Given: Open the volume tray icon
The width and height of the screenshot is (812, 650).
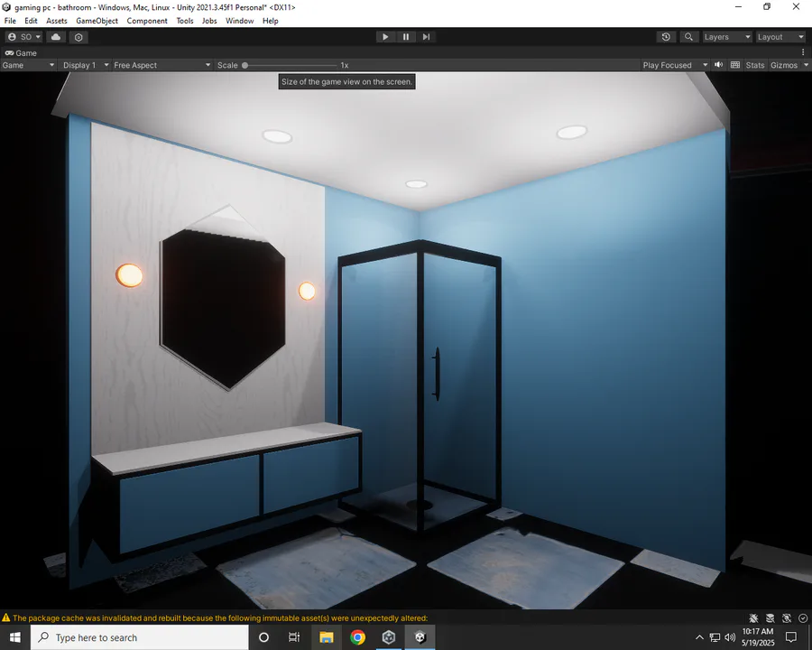Looking at the screenshot, I should coord(730,637).
